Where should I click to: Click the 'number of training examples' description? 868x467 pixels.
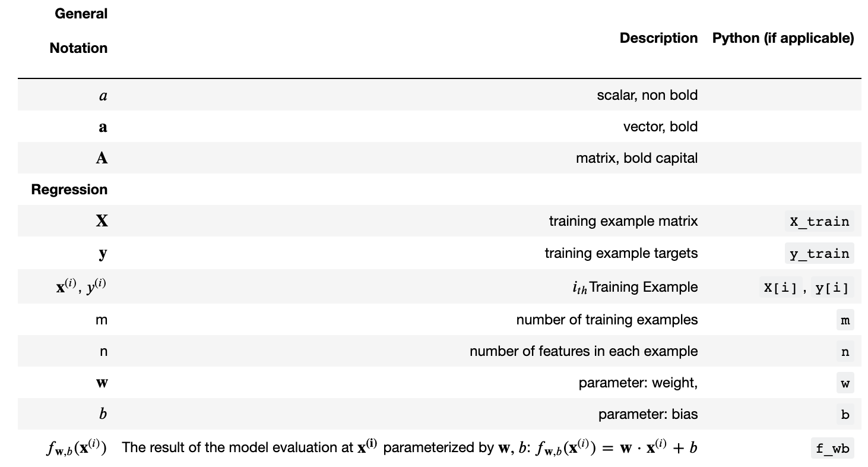click(607, 320)
